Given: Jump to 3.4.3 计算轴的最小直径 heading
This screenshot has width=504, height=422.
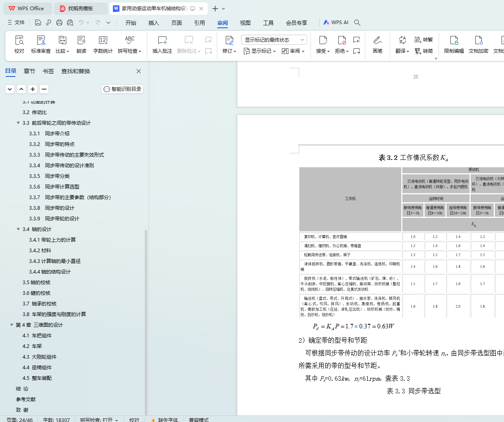Looking at the screenshot, I should [x=55, y=261].
